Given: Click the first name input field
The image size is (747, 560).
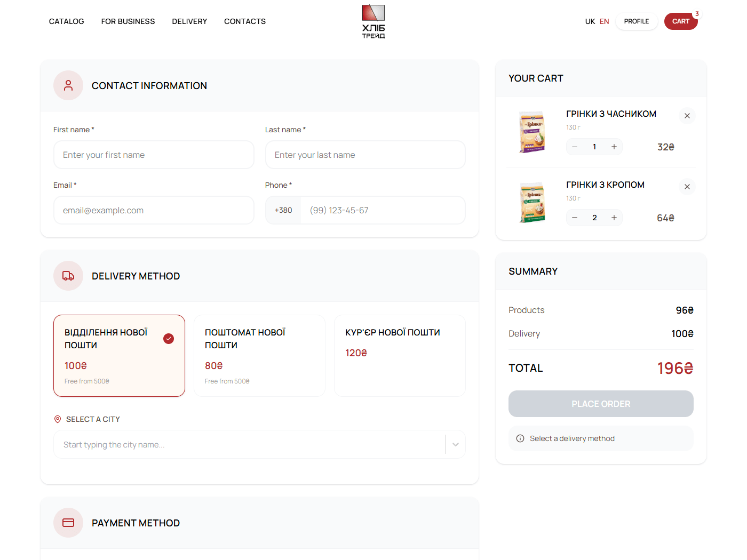Looking at the screenshot, I should (x=154, y=155).
